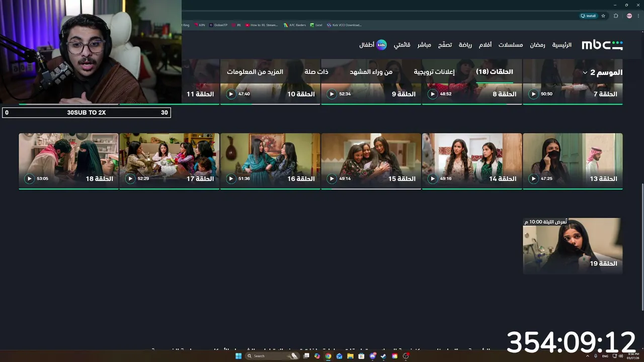Open the clock showing 9:56 PM
This screenshot has width=644, height=362.
coord(633,356)
